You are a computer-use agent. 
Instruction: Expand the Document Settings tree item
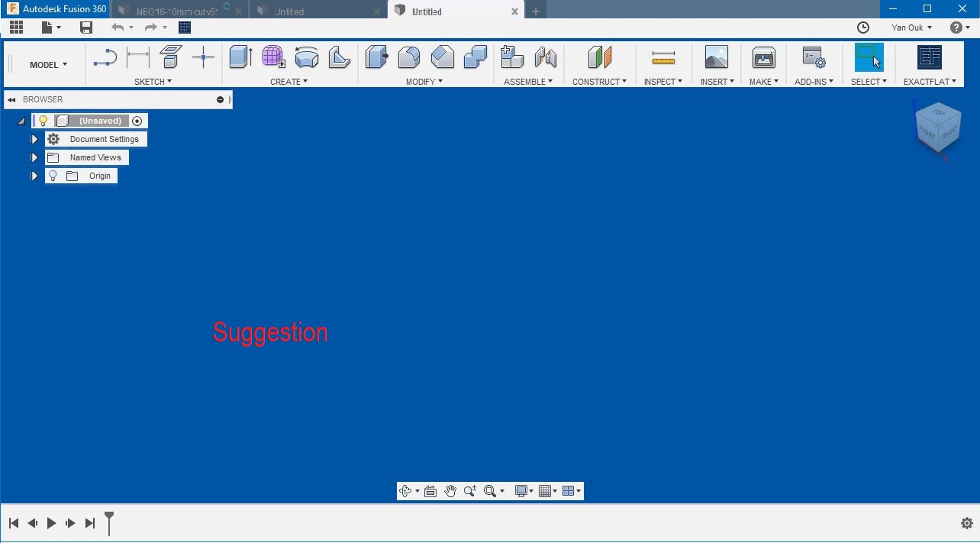(34, 139)
